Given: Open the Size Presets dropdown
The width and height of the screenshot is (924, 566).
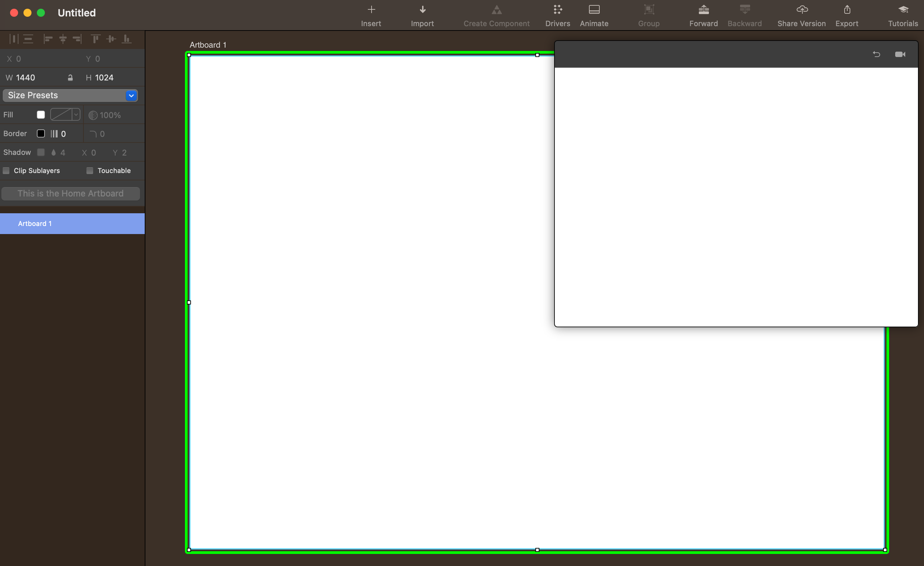Looking at the screenshot, I should point(70,95).
